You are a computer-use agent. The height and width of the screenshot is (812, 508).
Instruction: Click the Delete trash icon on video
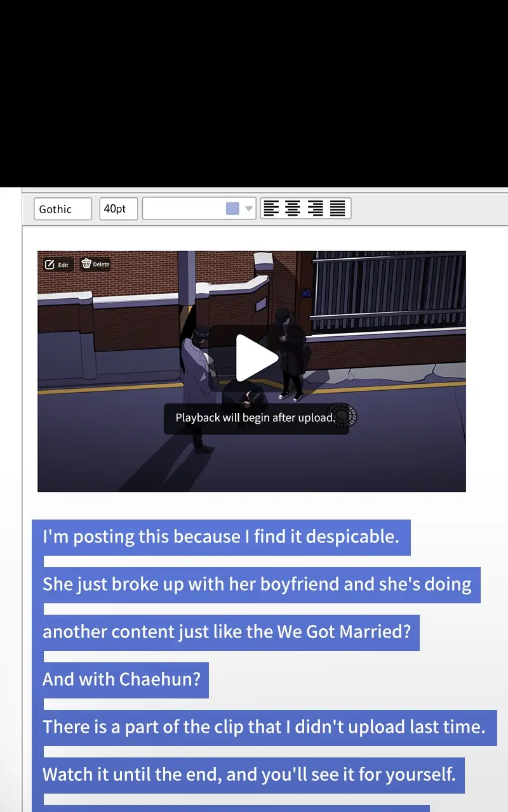pyautogui.click(x=87, y=264)
